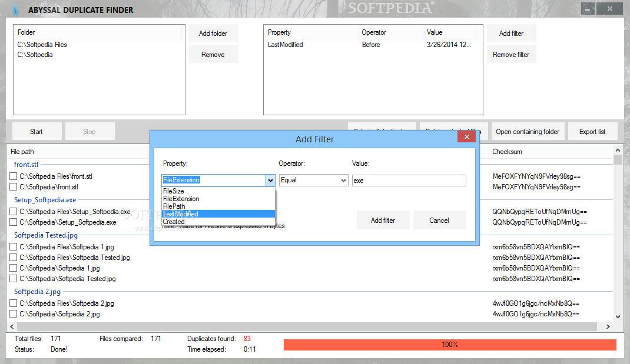Click the Folder column header

(x=98, y=32)
